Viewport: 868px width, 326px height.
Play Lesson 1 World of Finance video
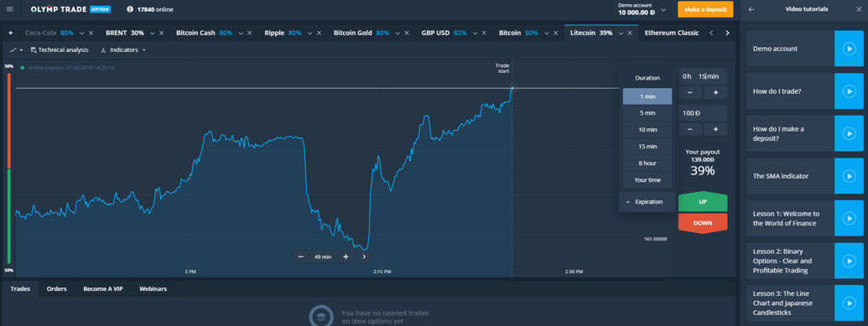(849, 218)
